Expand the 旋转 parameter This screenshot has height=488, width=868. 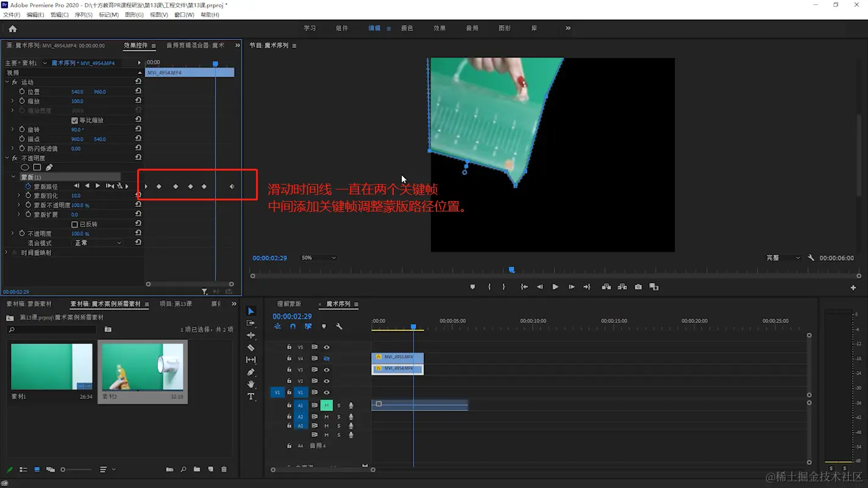13,130
